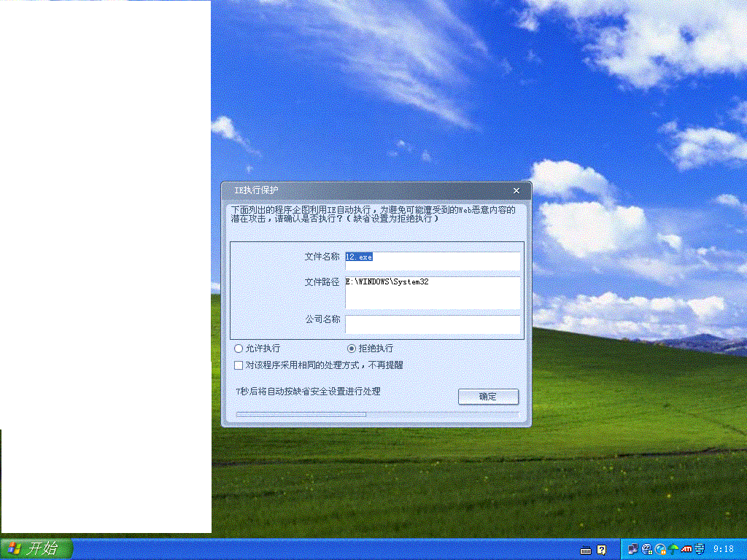
Task: Click the 7秒后将自动按缺省安全设置进行处理 countdown text
Action: pyautogui.click(x=309, y=392)
